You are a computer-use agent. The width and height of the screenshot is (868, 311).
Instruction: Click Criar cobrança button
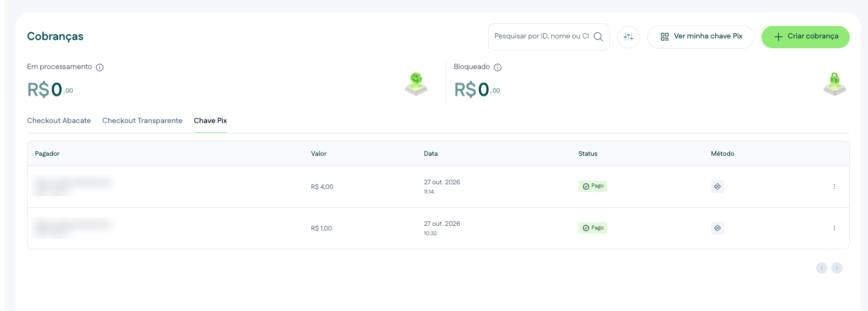(806, 37)
